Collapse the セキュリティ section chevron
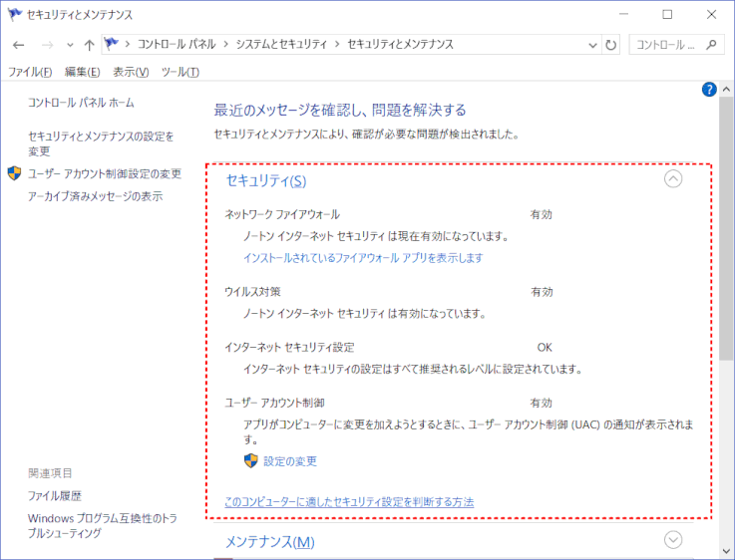The width and height of the screenshot is (735, 560). click(x=673, y=179)
